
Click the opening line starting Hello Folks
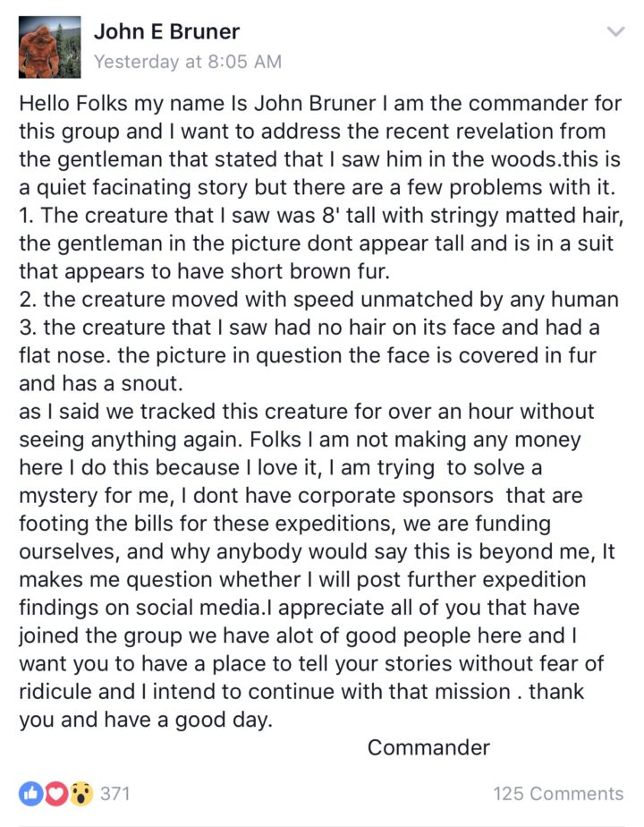pyautogui.click(x=320, y=104)
